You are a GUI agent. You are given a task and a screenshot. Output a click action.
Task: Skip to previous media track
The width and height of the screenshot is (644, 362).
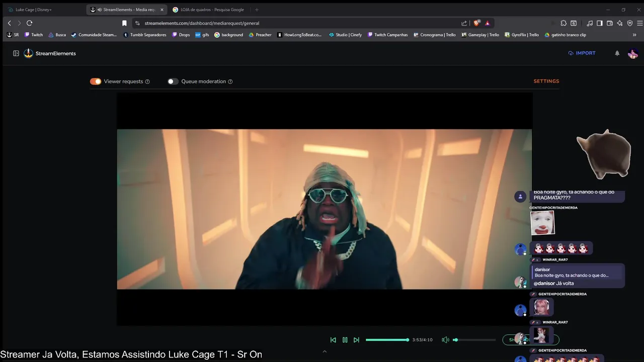[333, 340]
